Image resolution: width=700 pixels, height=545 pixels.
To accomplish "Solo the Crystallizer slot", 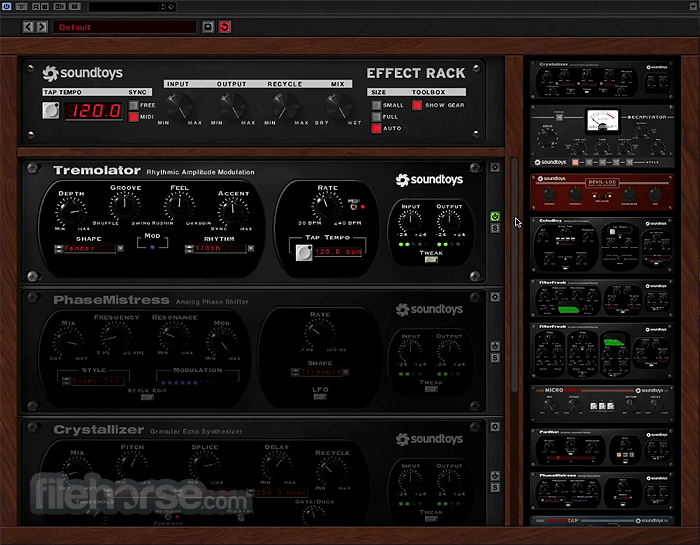I will point(495,487).
